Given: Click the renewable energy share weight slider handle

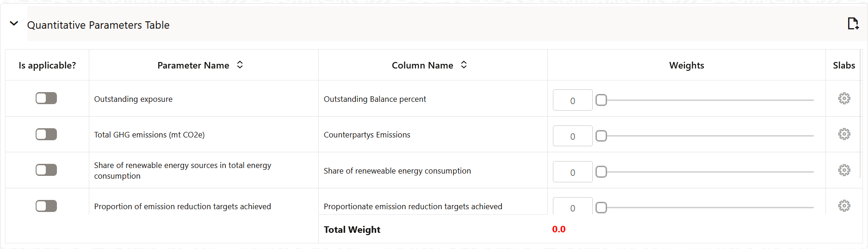Looking at the screenshot, I should [x=601, y=172].
